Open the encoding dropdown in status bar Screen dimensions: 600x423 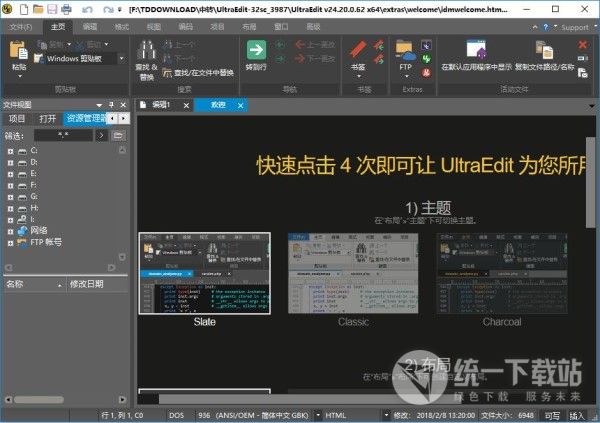pos(318,415)
